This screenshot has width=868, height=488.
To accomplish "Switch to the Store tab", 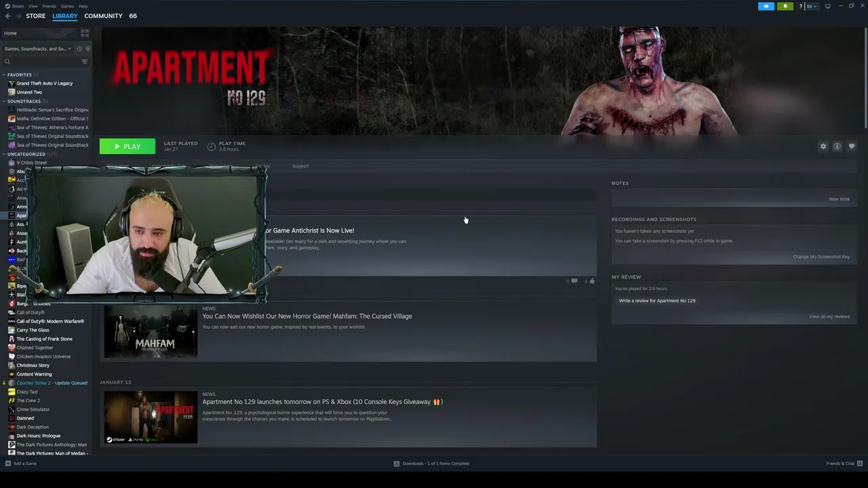I will (x=36, y=16).
